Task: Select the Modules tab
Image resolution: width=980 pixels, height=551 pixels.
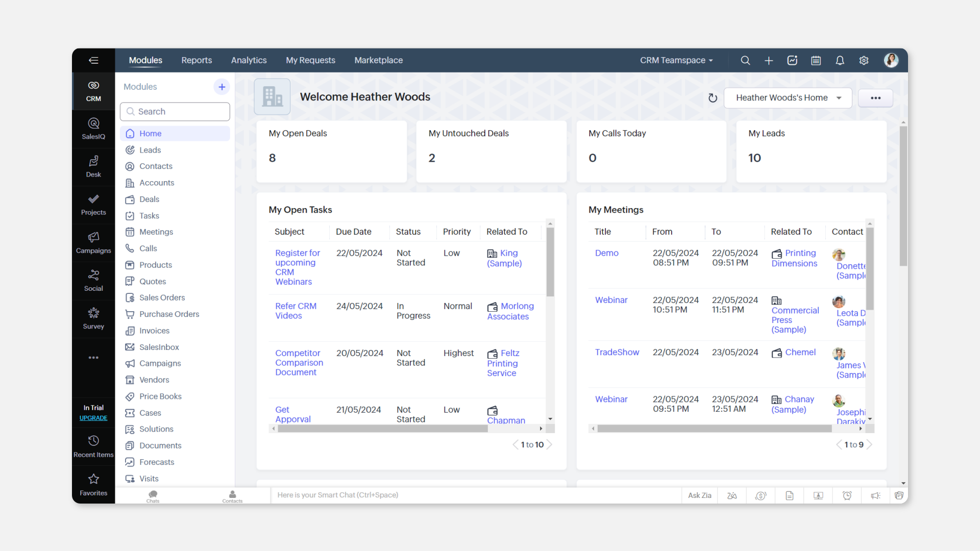Action: point(145,60)
